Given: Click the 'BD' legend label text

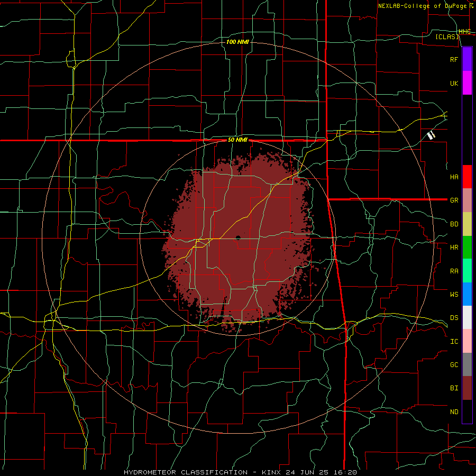Looking at the screenshot, I should tap(454, 224).
